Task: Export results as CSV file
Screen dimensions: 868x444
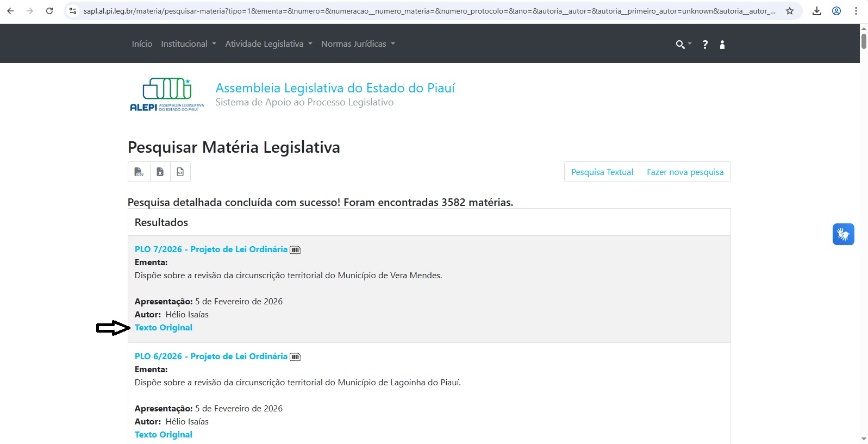Action: click(139, 172)
